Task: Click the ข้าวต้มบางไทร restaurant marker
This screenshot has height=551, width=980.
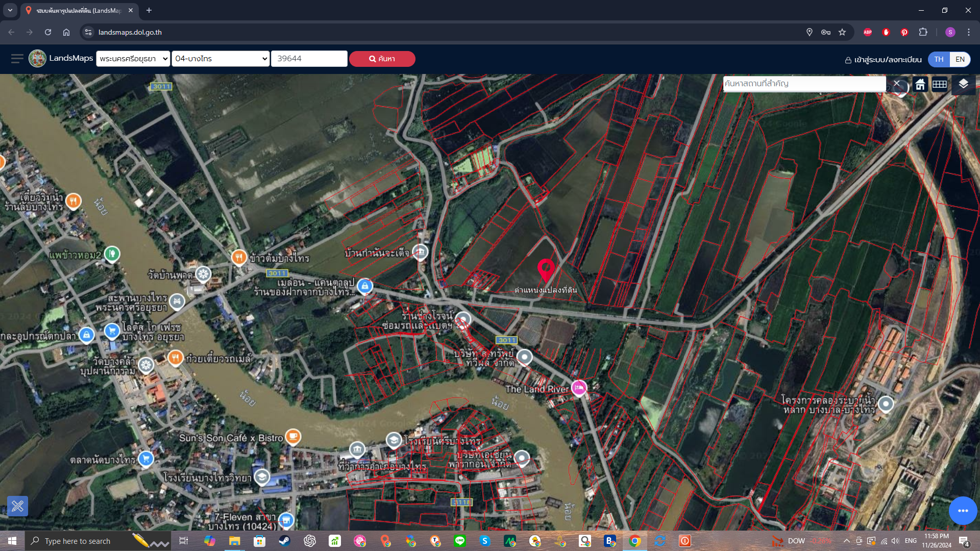Action: click(239, 257)
